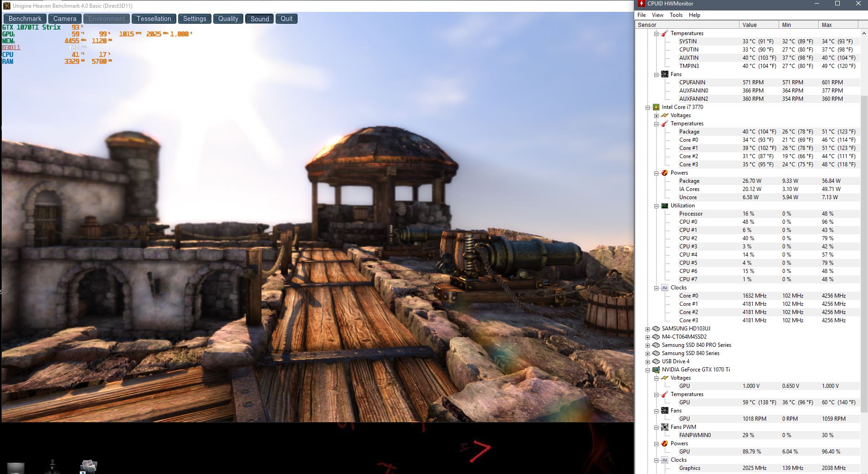Click the motherboard Temperatures thermometer icon

coord(665,33)
